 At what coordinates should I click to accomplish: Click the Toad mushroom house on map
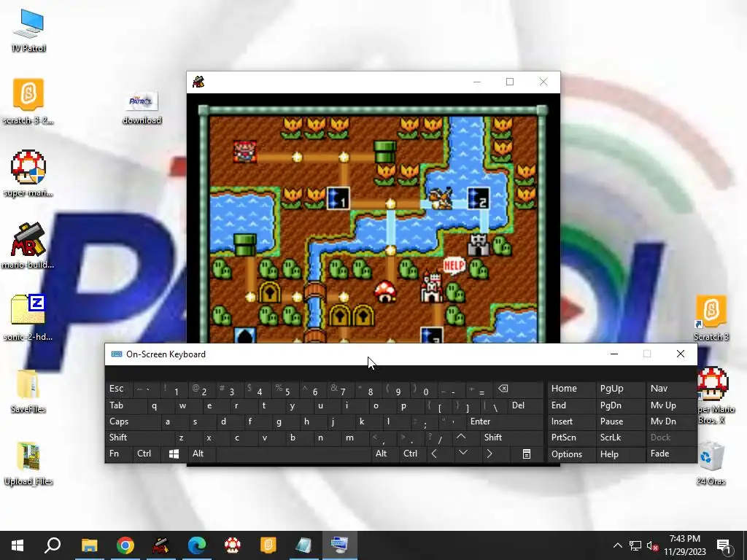pyautogui.click(x=385, y=292)
